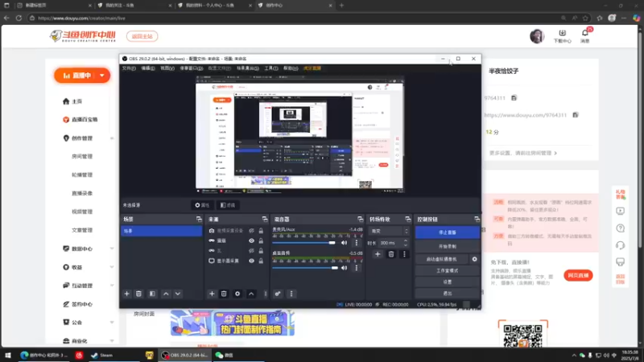Expand the 收益 sidebar section
Image resolution: width=644 pixels, height=362 pixels.
[112, 267]
